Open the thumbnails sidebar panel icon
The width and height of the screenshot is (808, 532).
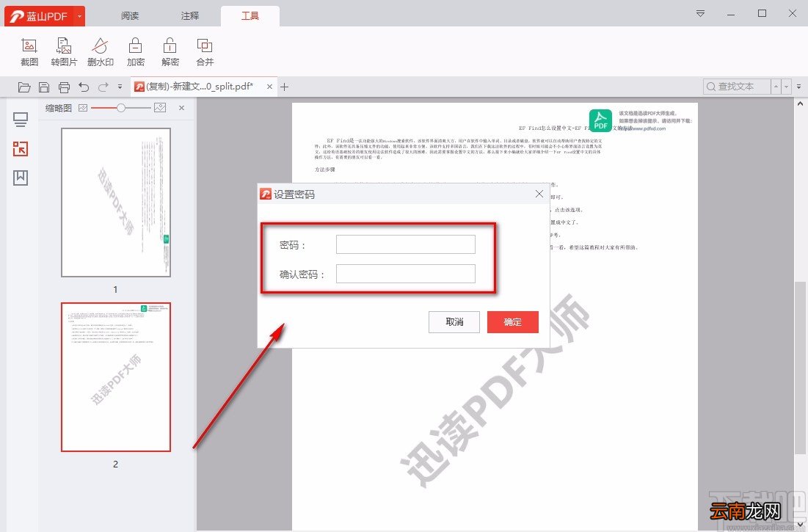tap(21, 149)
